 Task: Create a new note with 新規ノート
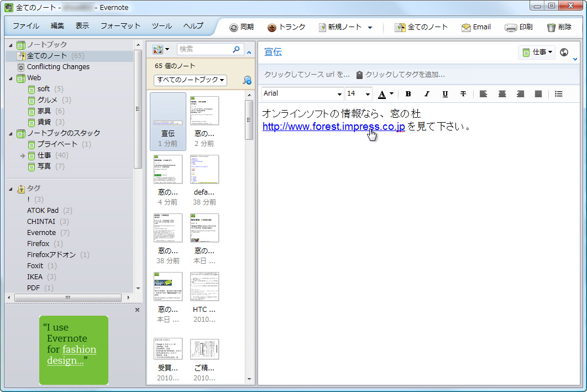pyautogui.click(x=340, y=27)
